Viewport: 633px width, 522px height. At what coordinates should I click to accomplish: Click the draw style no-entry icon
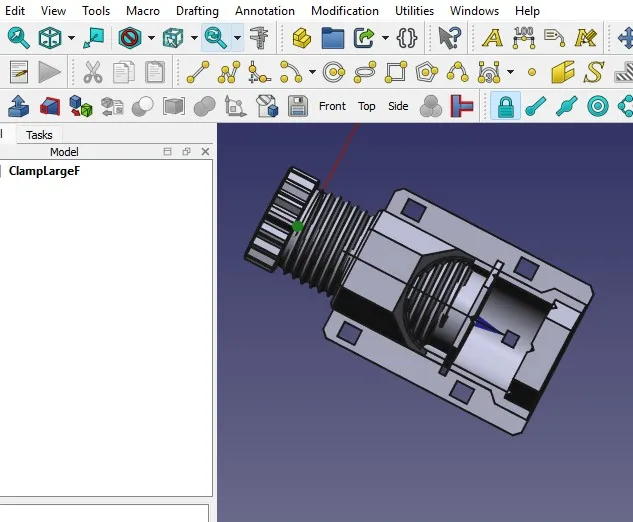click(x=130, y=38)
